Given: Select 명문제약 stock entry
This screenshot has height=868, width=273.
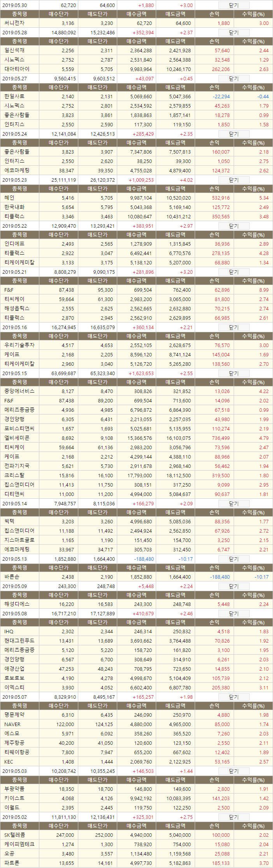Looking at the screenshot, I should click(x=14, y=715).
